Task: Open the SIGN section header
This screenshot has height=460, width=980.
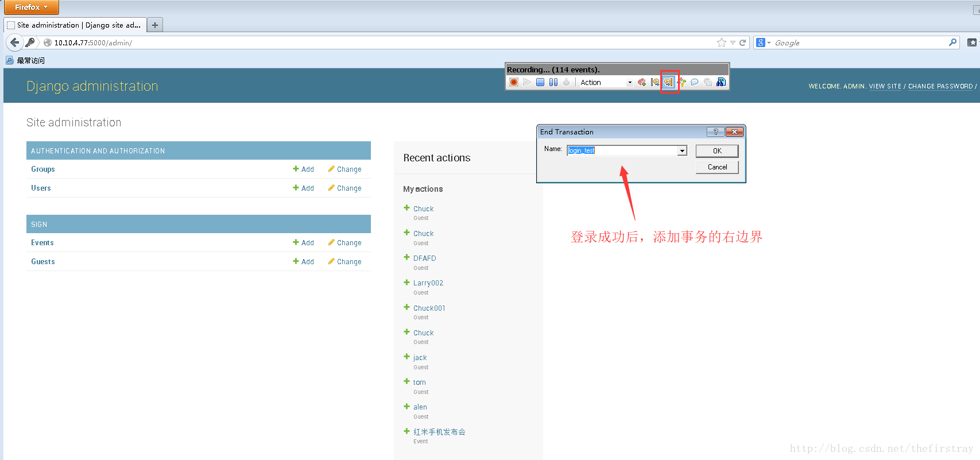Action: pos(39,225)
